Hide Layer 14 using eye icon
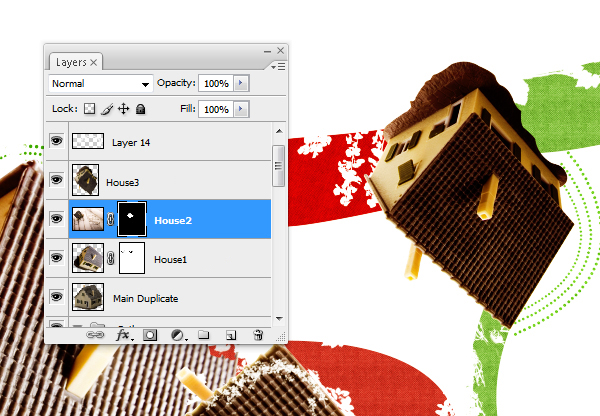600x416 pixels. click(x=57, y=141)
